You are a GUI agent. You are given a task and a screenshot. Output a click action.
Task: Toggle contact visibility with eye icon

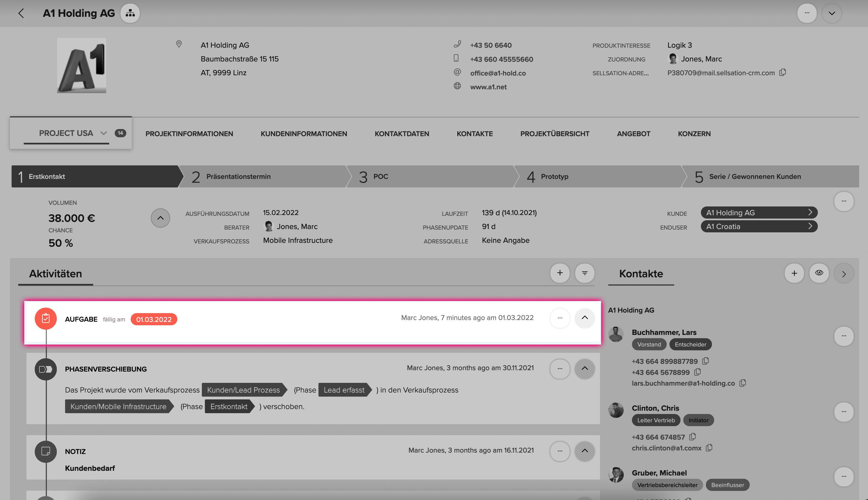(819, 273)
